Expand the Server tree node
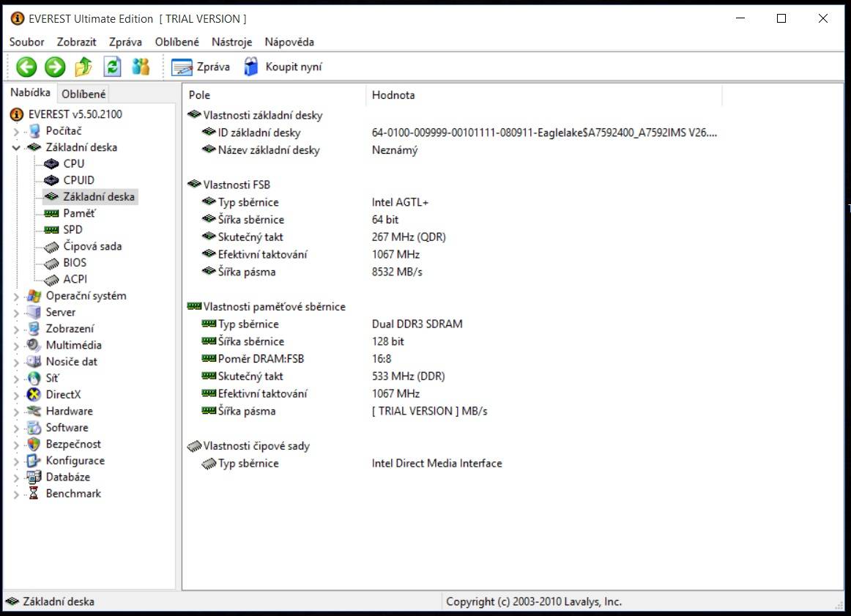This screenshot has width=851, height=616. click(x=15, y=313)
